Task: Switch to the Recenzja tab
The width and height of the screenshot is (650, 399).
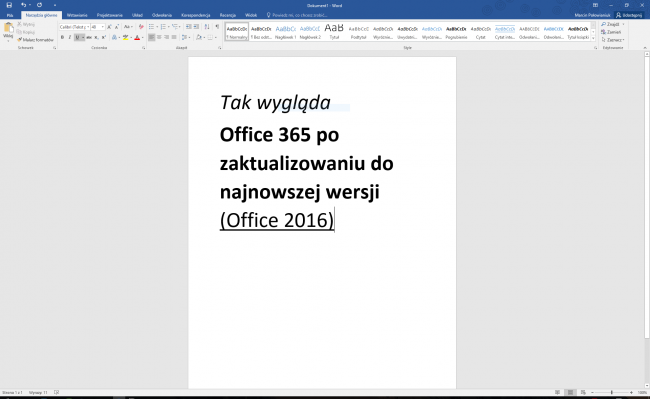Action: coord(228,15)
